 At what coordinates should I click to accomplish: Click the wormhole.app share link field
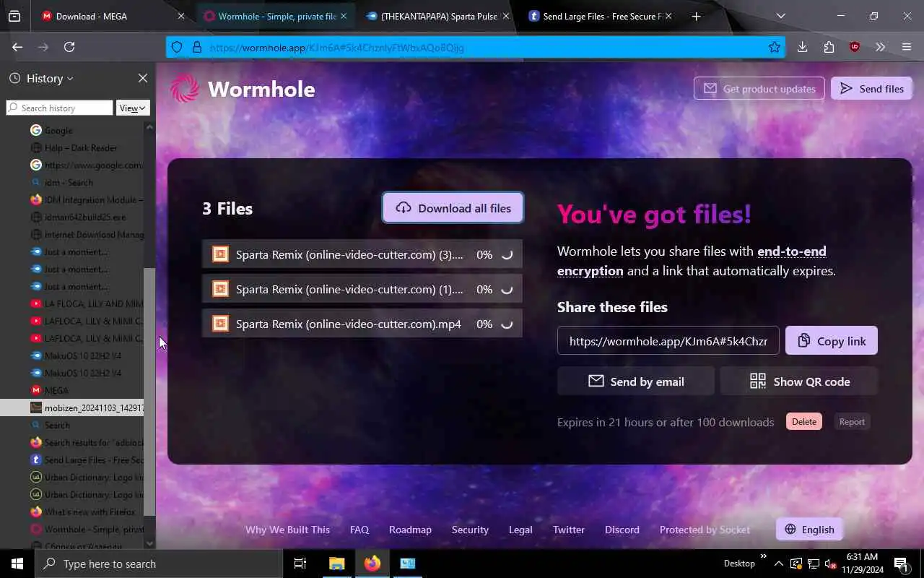[668, 341]
